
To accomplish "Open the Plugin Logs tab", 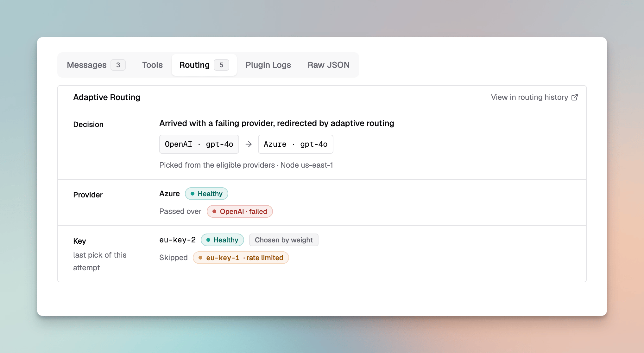I will pyautogui.click(x=268, y=65).
